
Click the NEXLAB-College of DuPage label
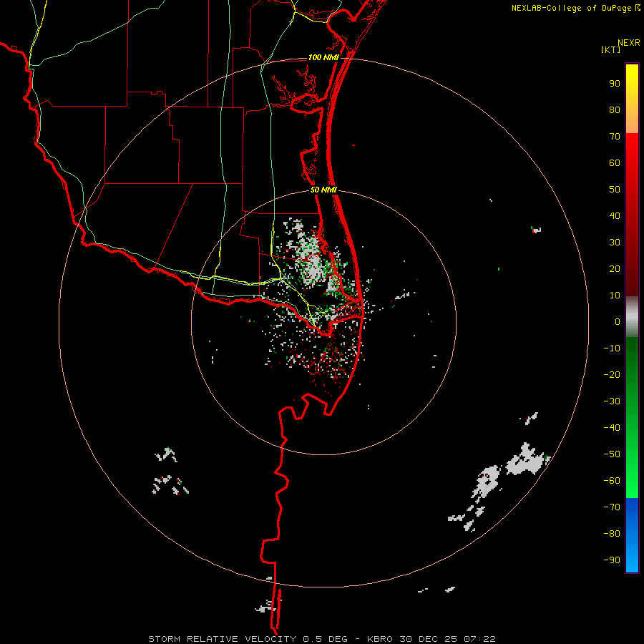pos(576,8)
